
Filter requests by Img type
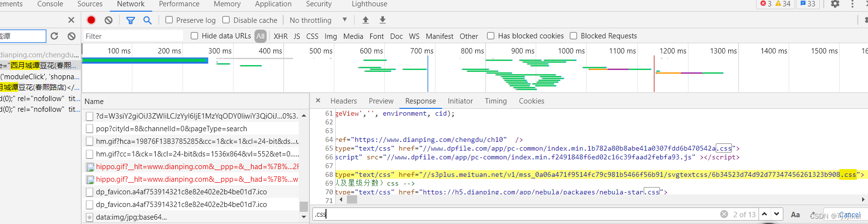(x=331, y=36)
